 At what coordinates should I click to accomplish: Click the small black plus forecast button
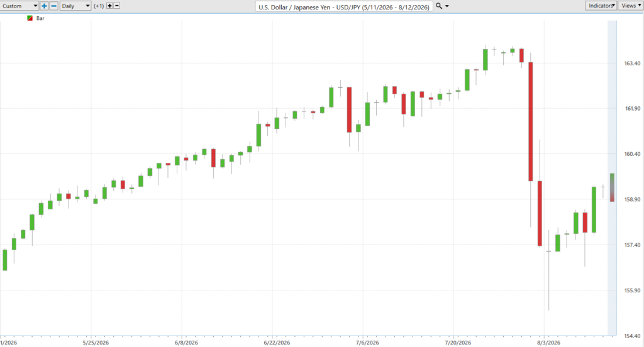[x=109, y=6]
